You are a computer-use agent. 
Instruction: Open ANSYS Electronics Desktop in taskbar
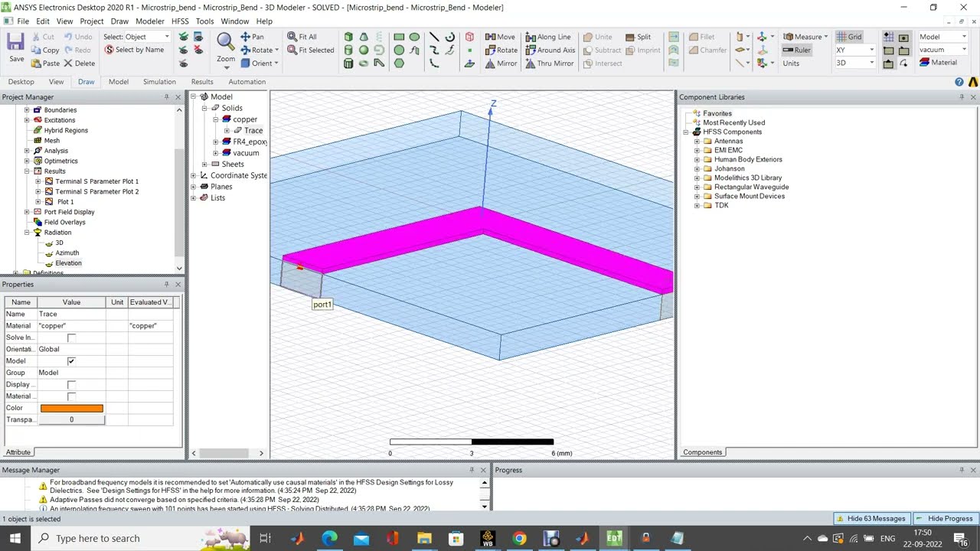(x=614, y=538)
